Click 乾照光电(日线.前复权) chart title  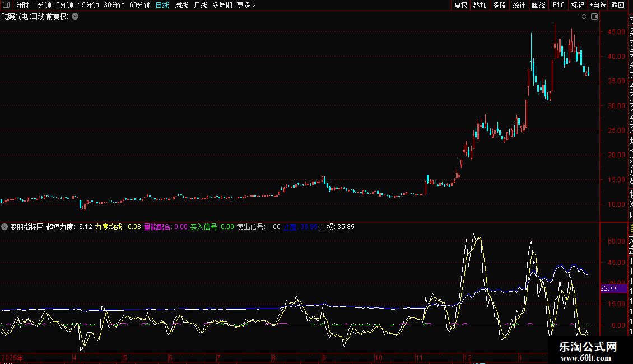coord(35,17)
